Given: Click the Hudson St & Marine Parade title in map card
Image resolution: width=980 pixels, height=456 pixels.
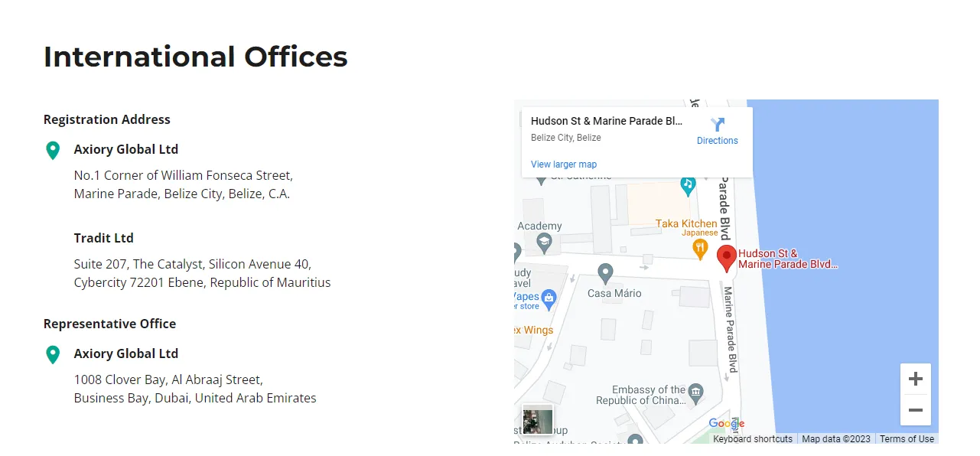Looking at the screenshot, I should 607,121.
